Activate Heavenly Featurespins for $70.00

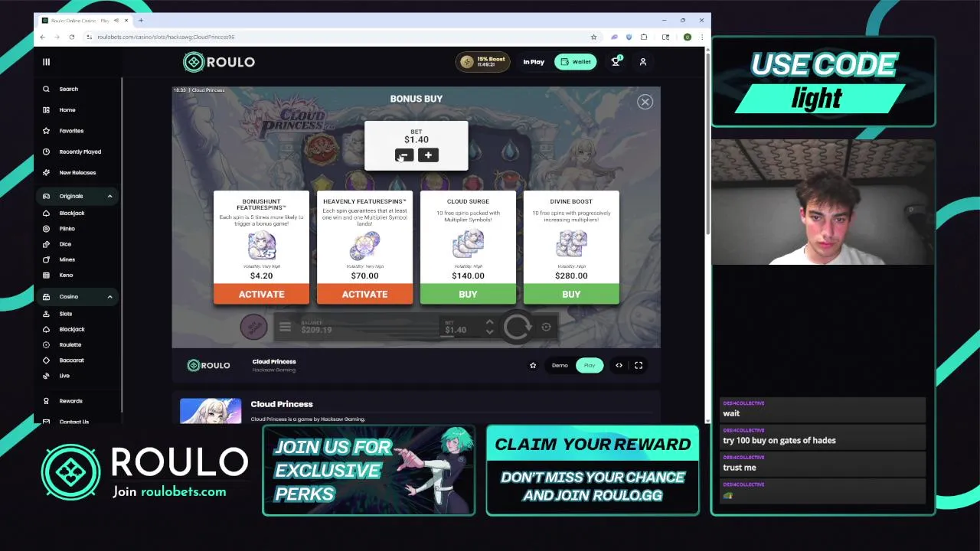pos(364,294)
